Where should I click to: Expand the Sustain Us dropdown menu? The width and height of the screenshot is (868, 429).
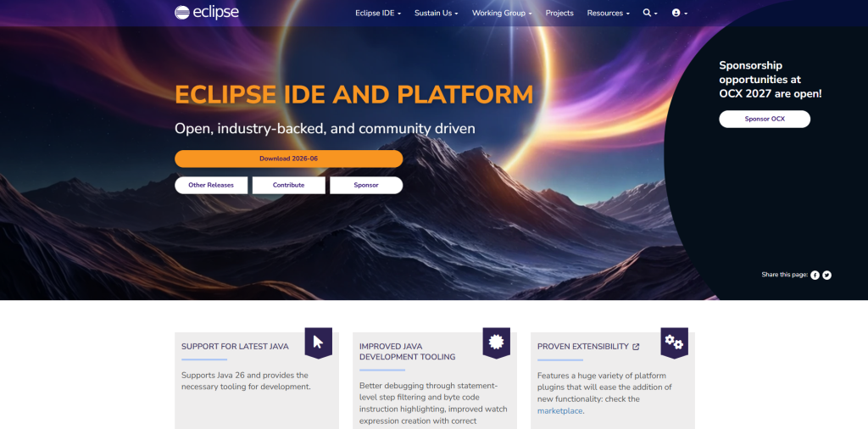tap(437, 13)
